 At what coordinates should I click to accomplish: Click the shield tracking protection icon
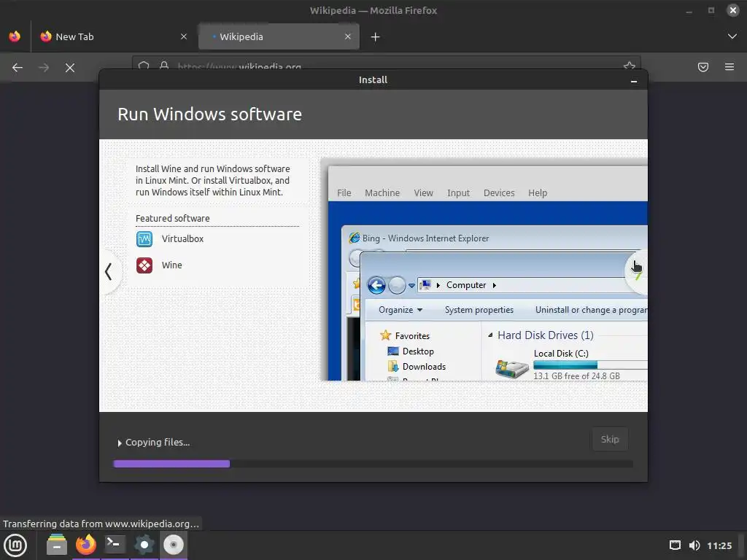click(144, 65)
